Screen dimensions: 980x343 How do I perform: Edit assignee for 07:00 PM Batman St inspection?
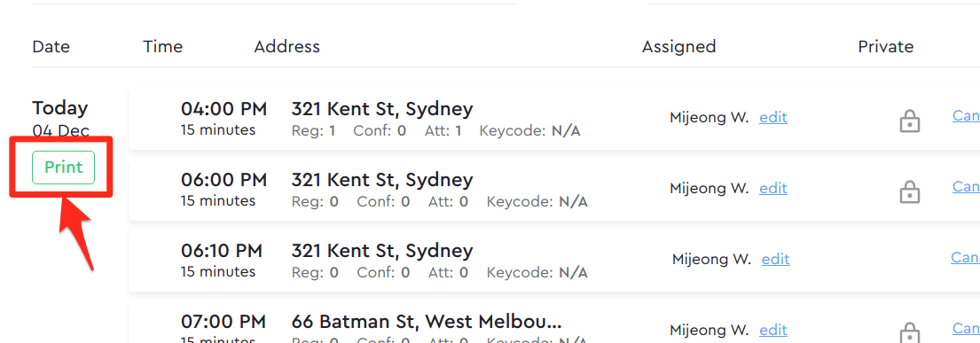tap(773, 329)
